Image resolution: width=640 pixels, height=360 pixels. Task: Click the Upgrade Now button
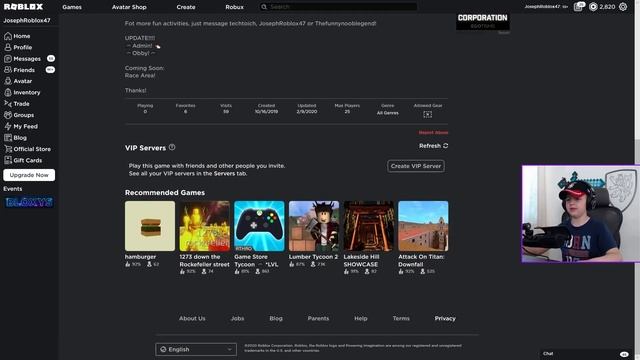(29, 175)
